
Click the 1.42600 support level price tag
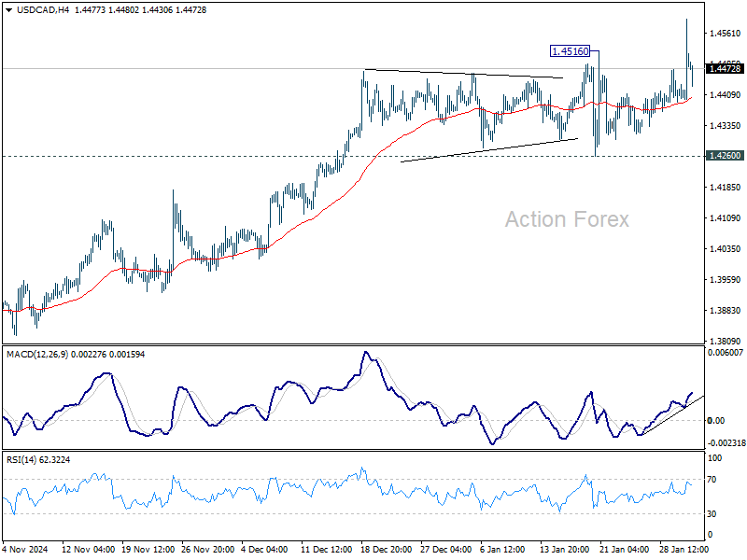(x=725, y=156)
